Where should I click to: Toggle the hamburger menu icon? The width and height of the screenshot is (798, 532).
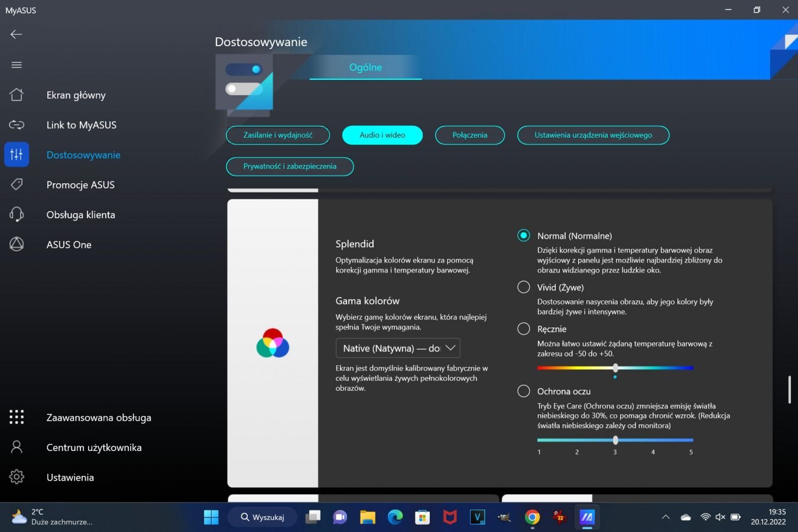click(x=17, y=65)
